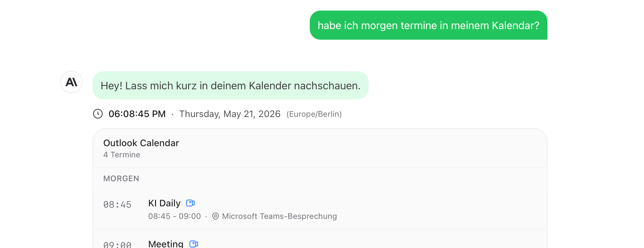644x248 pixels.
Task: Click the assistant reply bubble about Kalender nachschauen
Action: tap(230, 85)
